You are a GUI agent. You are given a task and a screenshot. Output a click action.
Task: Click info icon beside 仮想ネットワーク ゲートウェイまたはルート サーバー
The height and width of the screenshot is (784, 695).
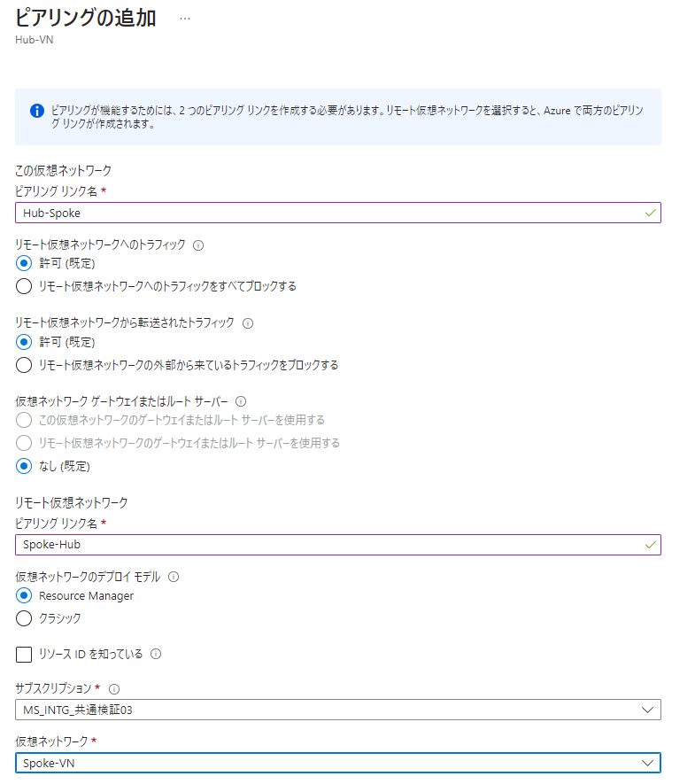(241, 401)
